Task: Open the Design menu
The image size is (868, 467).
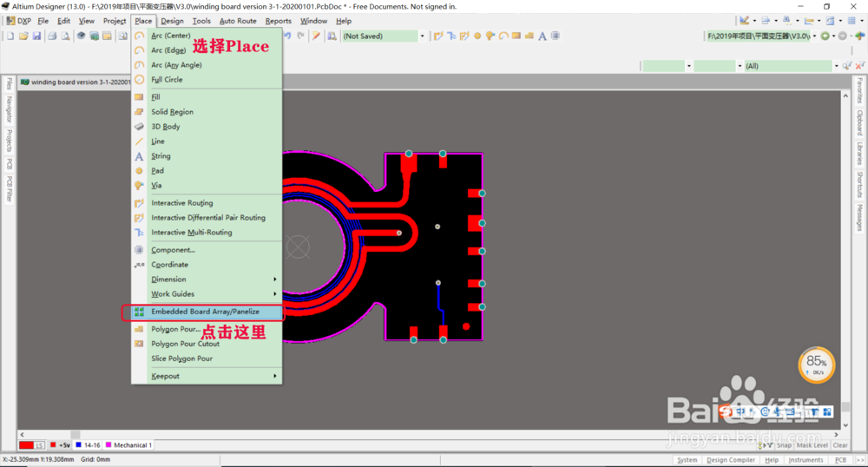Action: click(x=172, y=21)
